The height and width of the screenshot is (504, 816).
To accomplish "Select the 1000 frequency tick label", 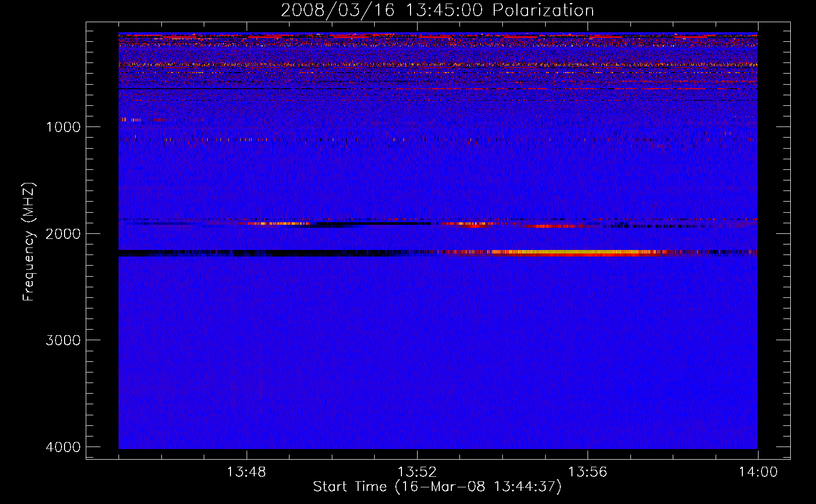I will (x=63, y=127).
